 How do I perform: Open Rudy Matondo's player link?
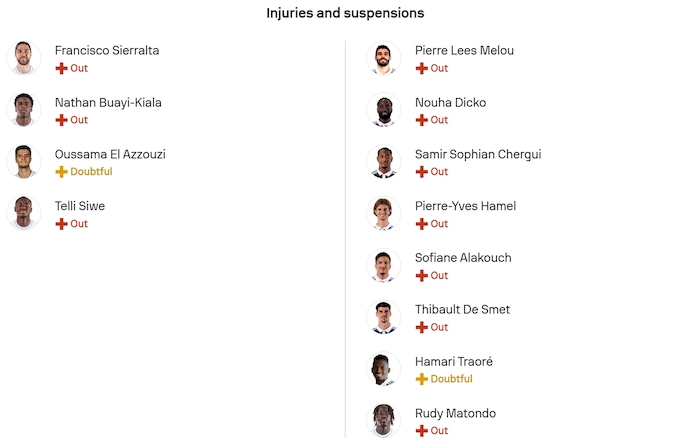tap(455, 413)
